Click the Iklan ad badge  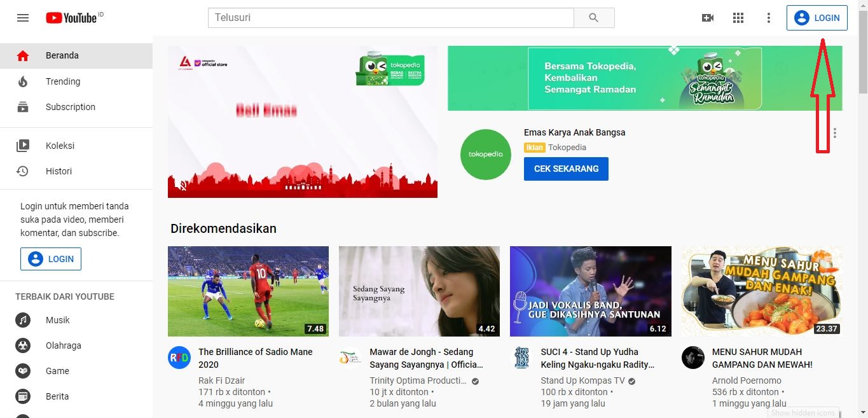pos(535,148)
